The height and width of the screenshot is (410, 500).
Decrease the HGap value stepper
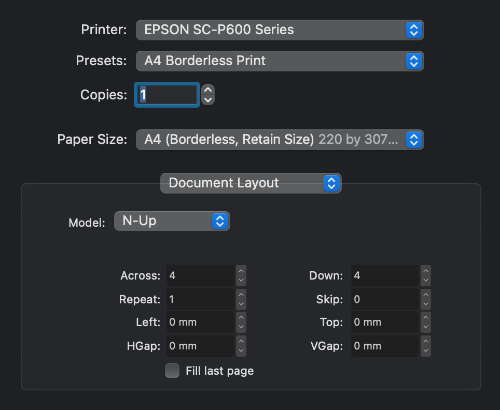241,351
